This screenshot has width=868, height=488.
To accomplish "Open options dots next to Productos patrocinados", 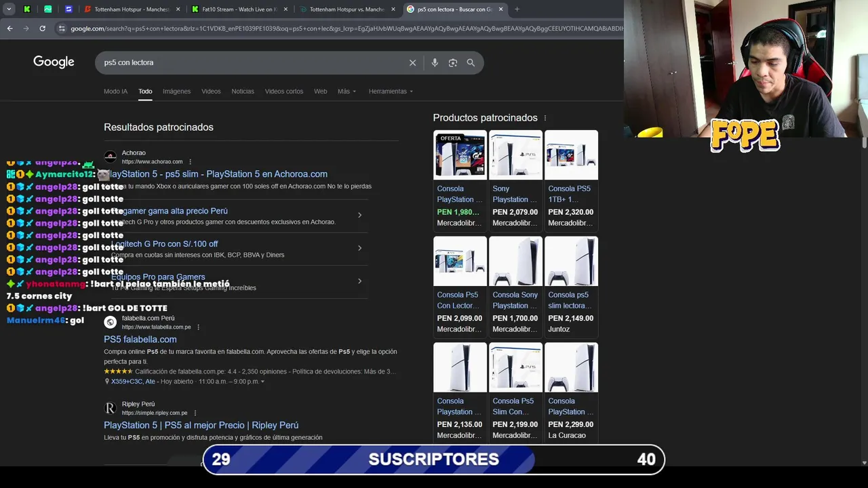I will 545,118.
